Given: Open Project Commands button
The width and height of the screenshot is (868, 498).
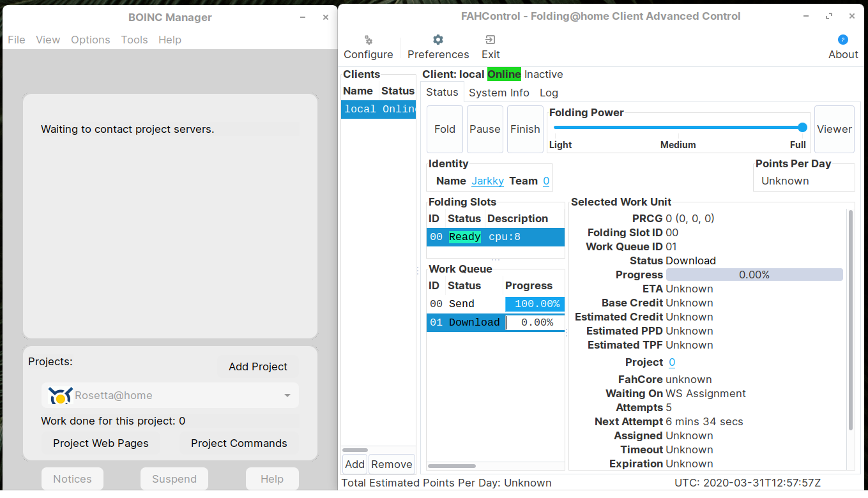Looking at the screenshot, I should [x=239, y=443].
